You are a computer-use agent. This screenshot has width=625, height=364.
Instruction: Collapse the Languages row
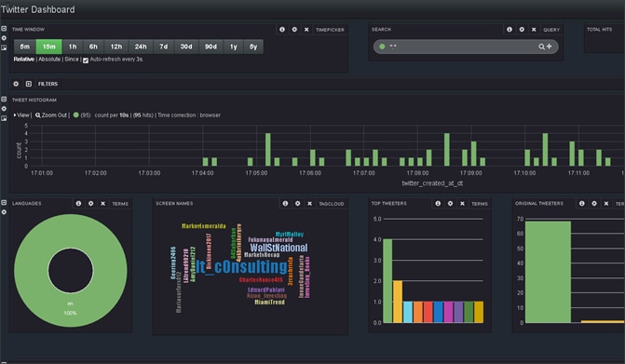coord(4,202)
